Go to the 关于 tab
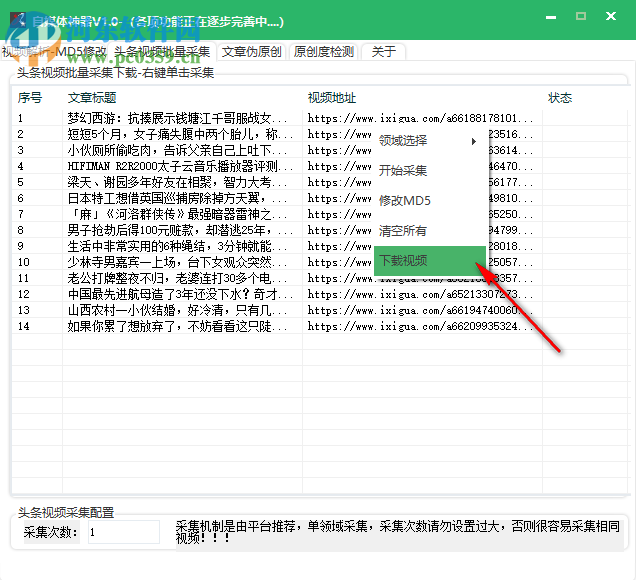636x580 pixels. point(383,51)
